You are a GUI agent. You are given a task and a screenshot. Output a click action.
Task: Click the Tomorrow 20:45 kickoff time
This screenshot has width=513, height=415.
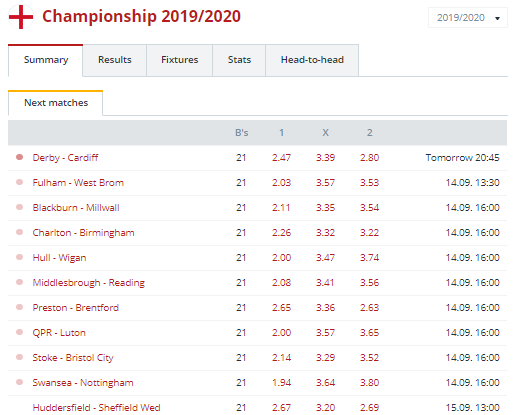click(462, 158)
